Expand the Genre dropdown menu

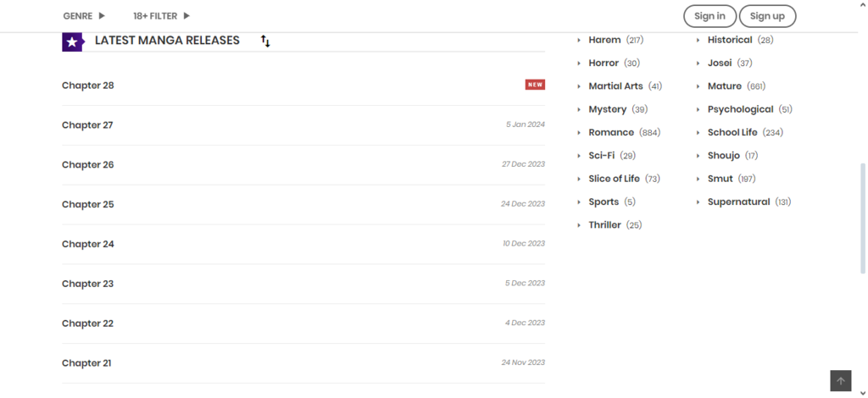click(84, 16)
